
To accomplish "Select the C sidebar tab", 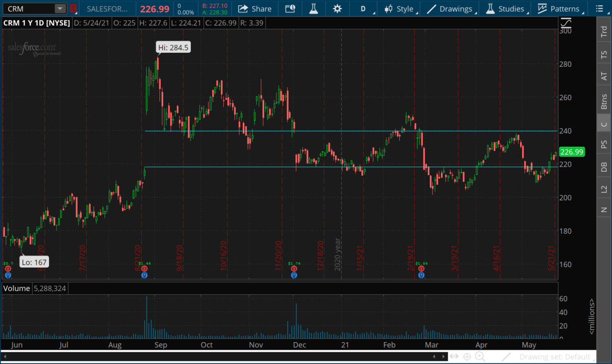I will point(604,124).
